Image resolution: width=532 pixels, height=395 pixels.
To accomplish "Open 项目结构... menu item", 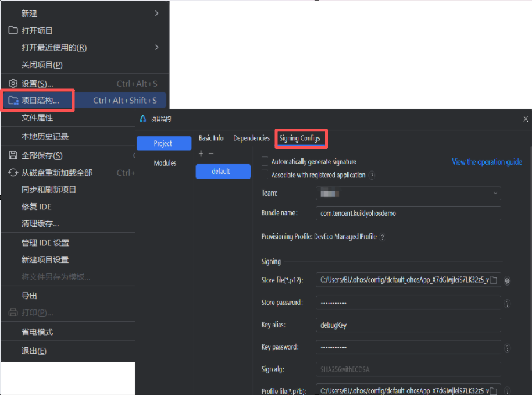I will [x=85, y=101].
